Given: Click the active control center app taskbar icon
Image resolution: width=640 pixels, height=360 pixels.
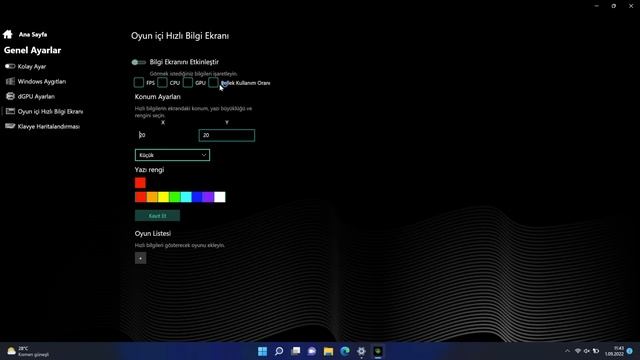Looking at the screenshot, I should [378, 351].
